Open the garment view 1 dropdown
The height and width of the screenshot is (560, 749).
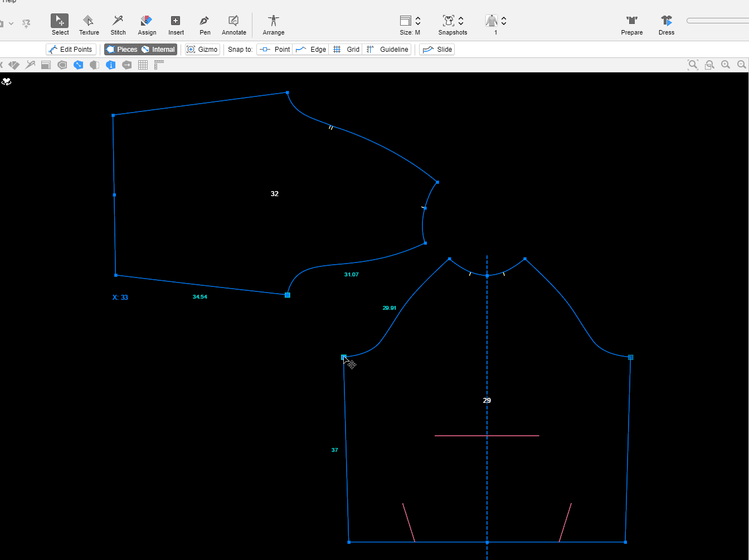point(495,25)
